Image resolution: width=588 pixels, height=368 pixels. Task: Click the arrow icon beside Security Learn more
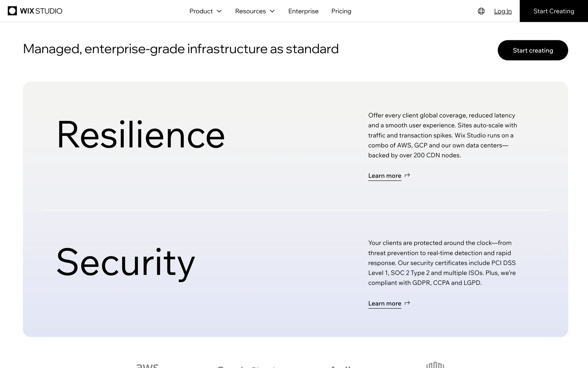tap(407, 303)
